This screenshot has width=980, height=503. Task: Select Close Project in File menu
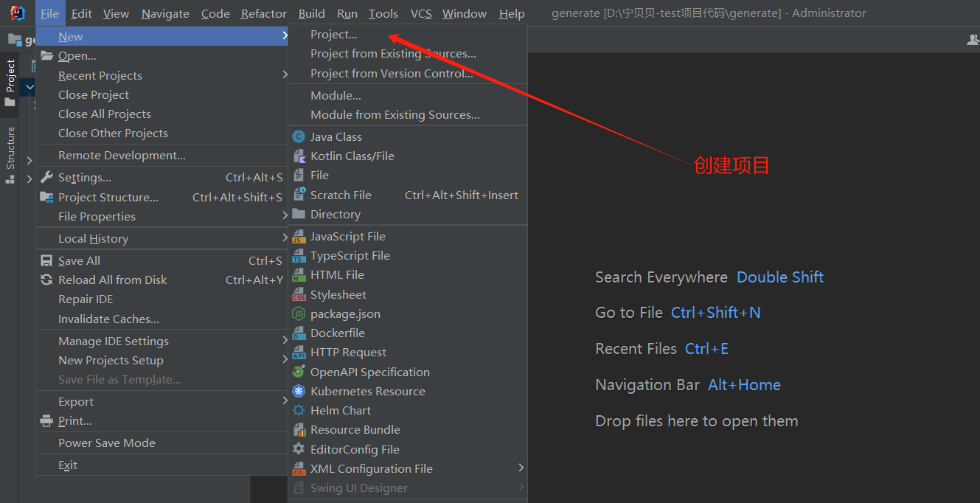pos(161,94)
